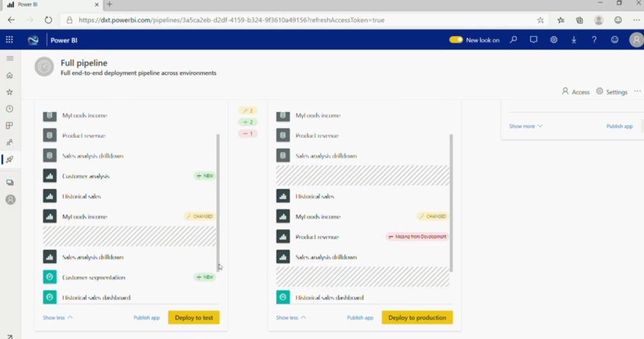Click the Full pipeline round icon
Viewport: 644px width, 339px height.
(44, 67)
